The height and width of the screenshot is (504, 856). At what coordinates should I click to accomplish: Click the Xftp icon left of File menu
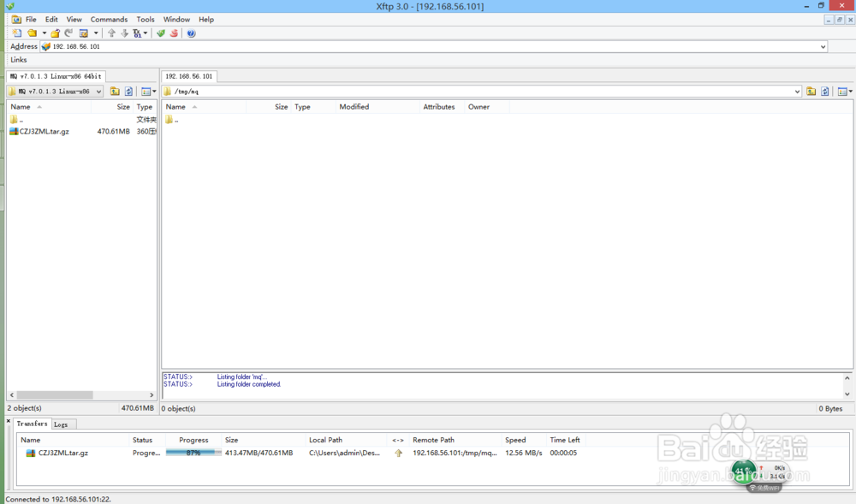(16, 19)
